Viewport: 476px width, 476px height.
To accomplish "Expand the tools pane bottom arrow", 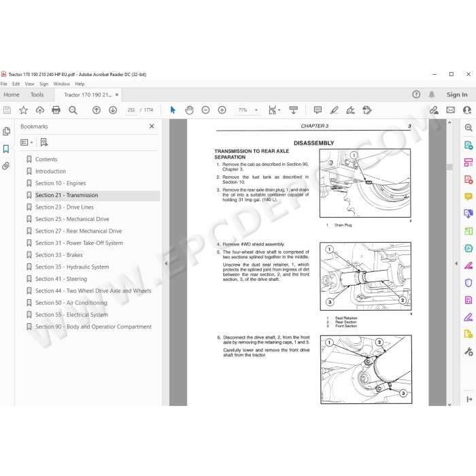I will (469, 399).
